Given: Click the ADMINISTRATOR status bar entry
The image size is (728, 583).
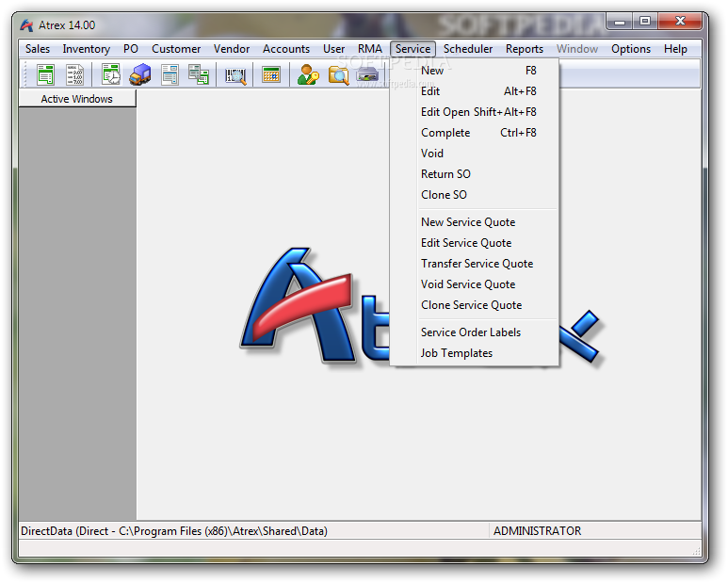Looking at the screenshot, I should coord(537,531).
